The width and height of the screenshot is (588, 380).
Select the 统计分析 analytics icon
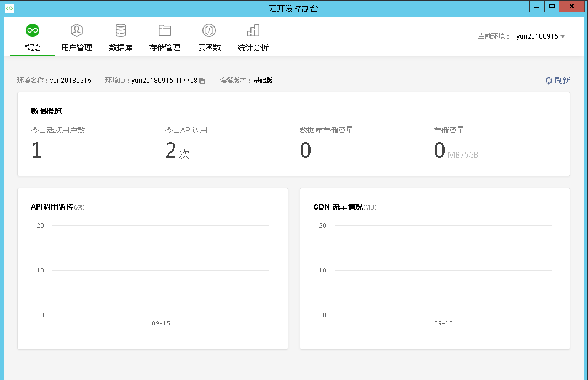pyautogui.click(x=252, y=30)
